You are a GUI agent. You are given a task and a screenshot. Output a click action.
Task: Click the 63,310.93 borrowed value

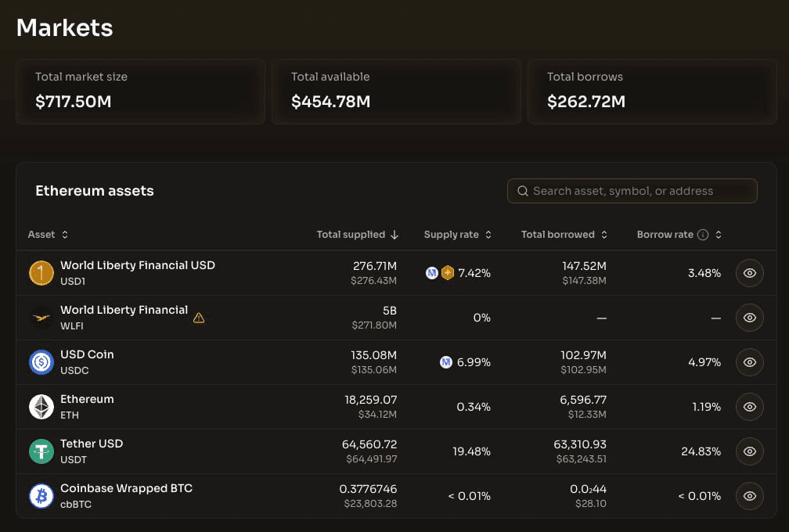580,444
